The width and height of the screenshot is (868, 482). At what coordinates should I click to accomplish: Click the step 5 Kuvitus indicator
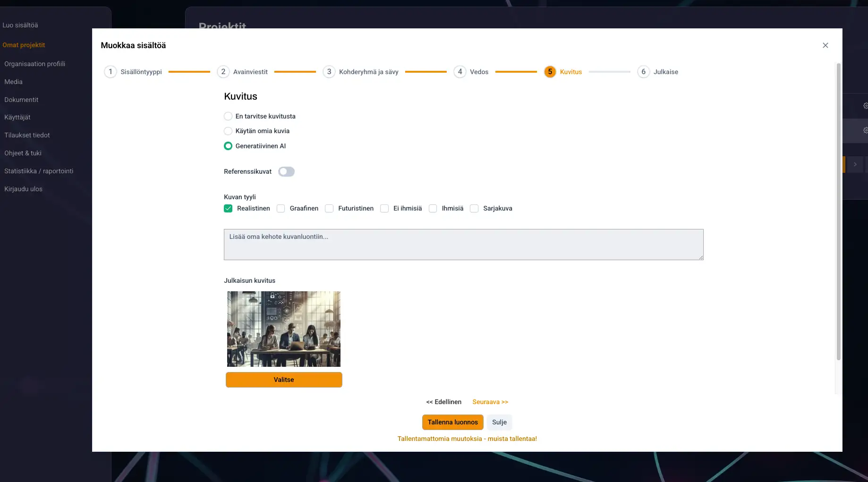pos(550,72)
